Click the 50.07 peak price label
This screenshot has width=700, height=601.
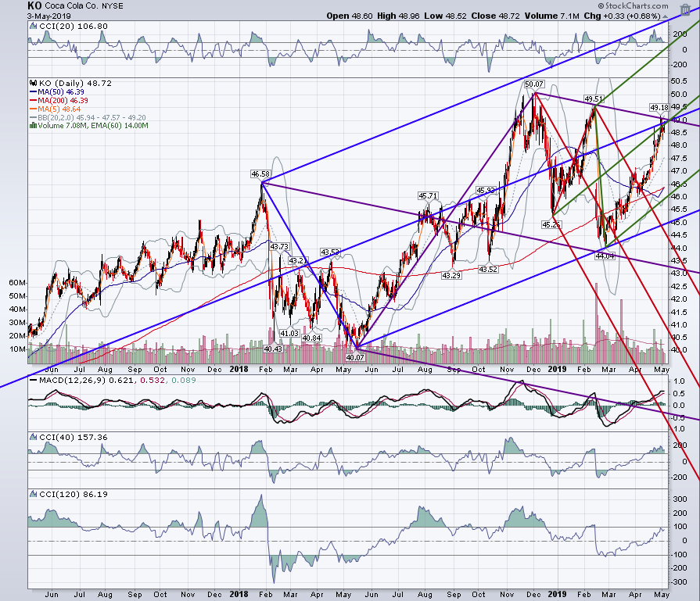click(534, 84)
